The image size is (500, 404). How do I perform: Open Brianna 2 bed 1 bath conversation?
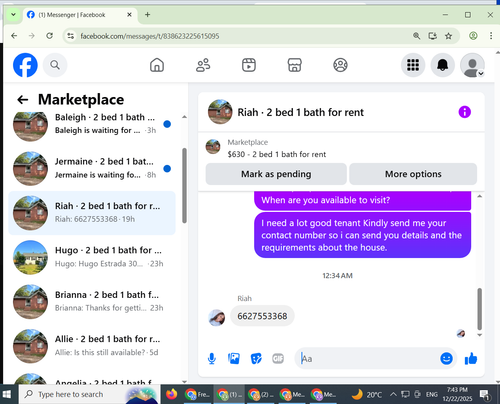(x=92, y=301)
